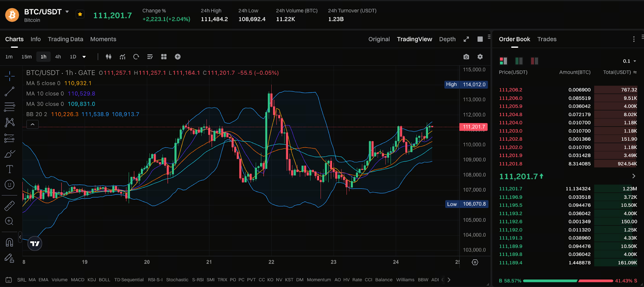Toggle BTC/USDT favorite star

pos(80,14)
